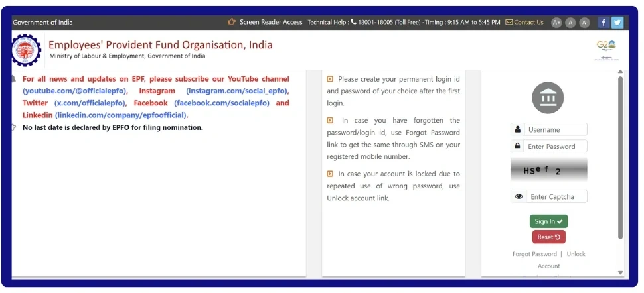The image size is (644, 293).
Task: Reset font size with A button
Action: pyautogui.click(x=570, y=22)
